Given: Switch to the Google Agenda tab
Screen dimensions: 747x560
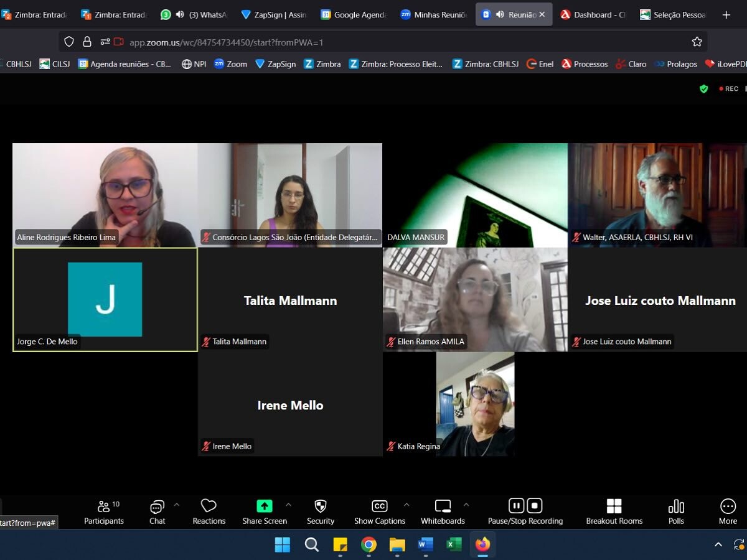Looking at the screenshot, I should 353,14.
